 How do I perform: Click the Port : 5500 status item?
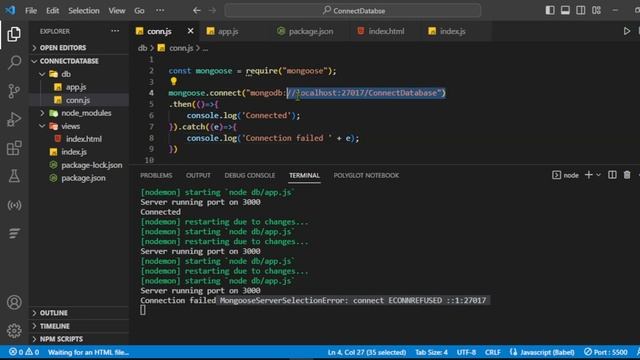click(606, 352)
